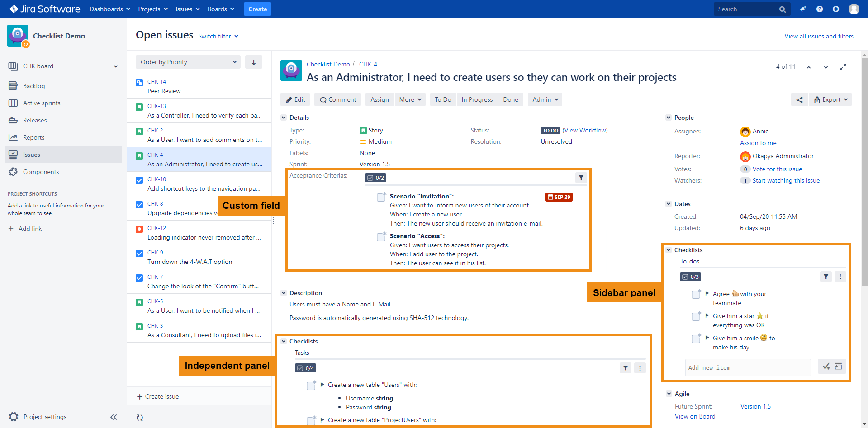The height and width of the screenshot is (428, 868).
Task: Open Jira notifications megaphone
Action: point(803,9)
